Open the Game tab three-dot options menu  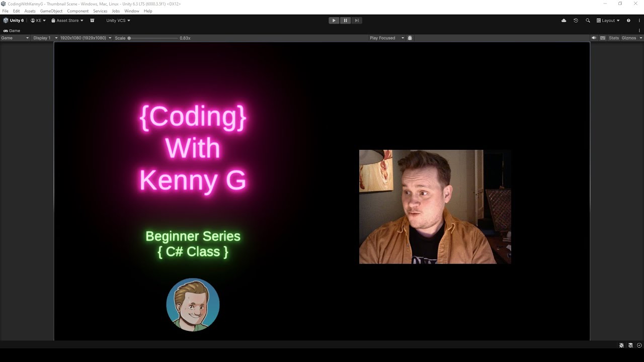click(639, 31)
